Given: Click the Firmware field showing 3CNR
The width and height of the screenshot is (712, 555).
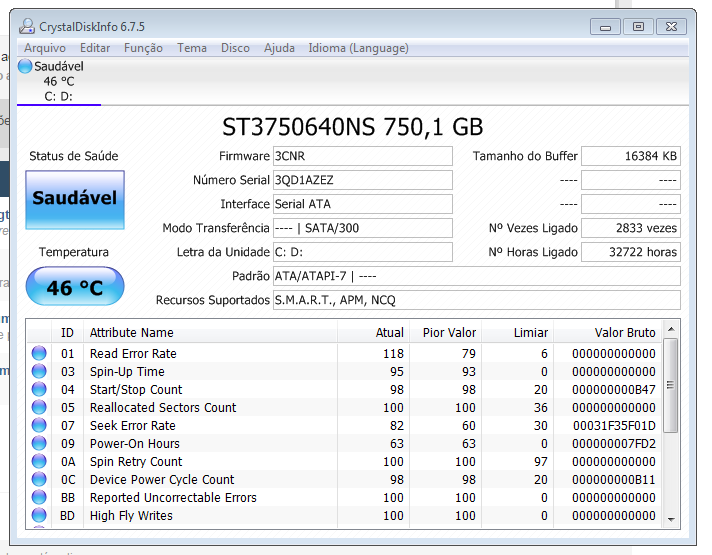Looking at the screenshot, I should tap(362, 156).
